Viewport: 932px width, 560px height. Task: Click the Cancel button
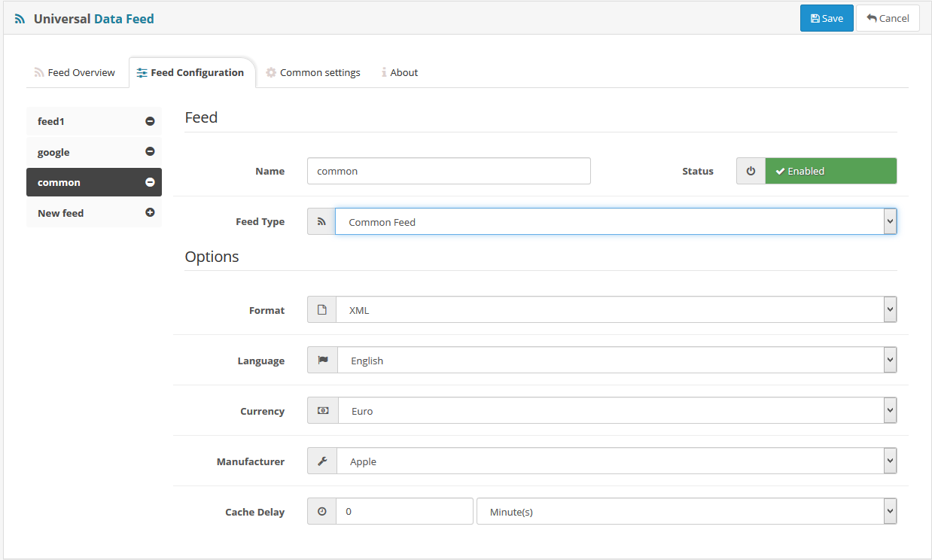tap(888, 18)
